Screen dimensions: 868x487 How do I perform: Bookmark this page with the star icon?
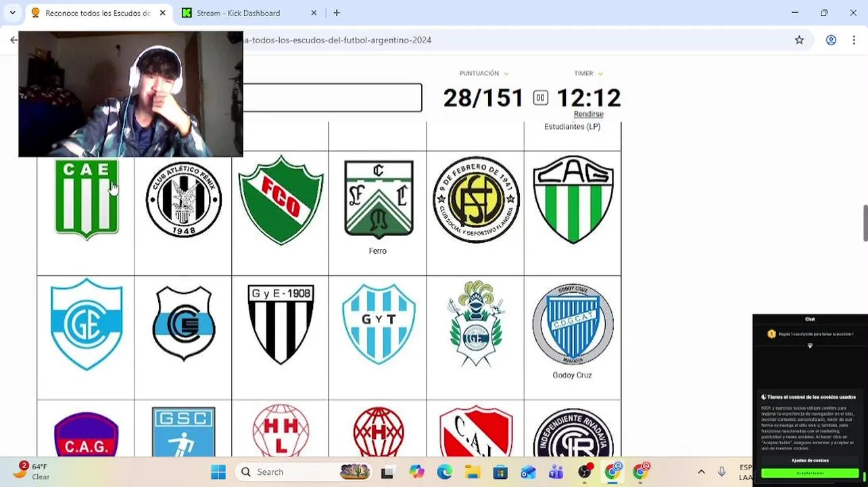[799, 40]
